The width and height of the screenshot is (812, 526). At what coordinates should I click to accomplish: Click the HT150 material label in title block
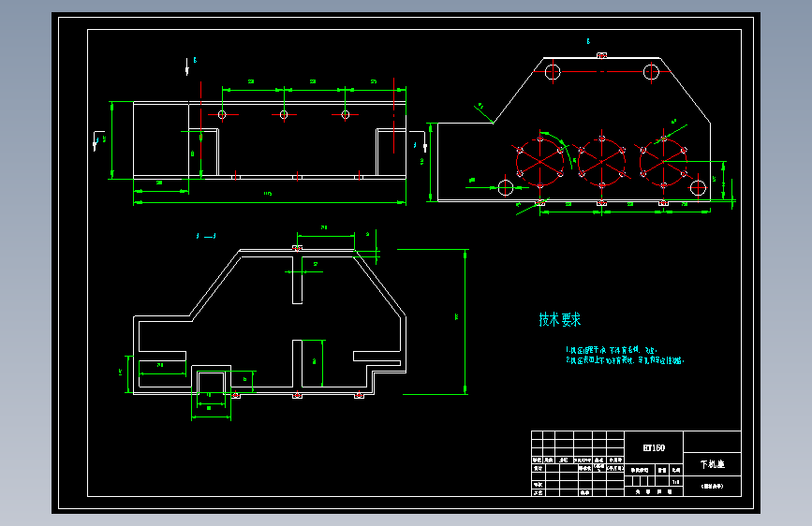click(654, 447)
